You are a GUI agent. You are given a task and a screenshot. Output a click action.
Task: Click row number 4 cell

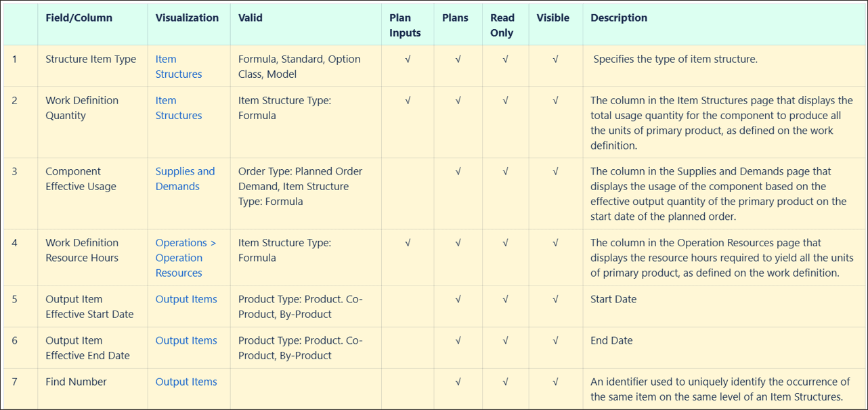(x=16, y=242)
